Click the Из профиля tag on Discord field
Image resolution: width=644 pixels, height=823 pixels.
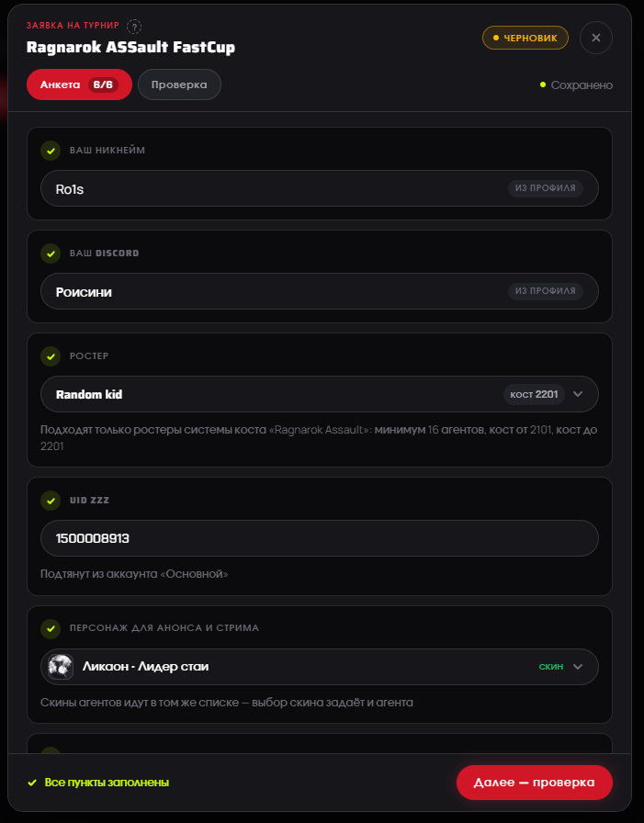pyautogui.click(x=546, y=291)
